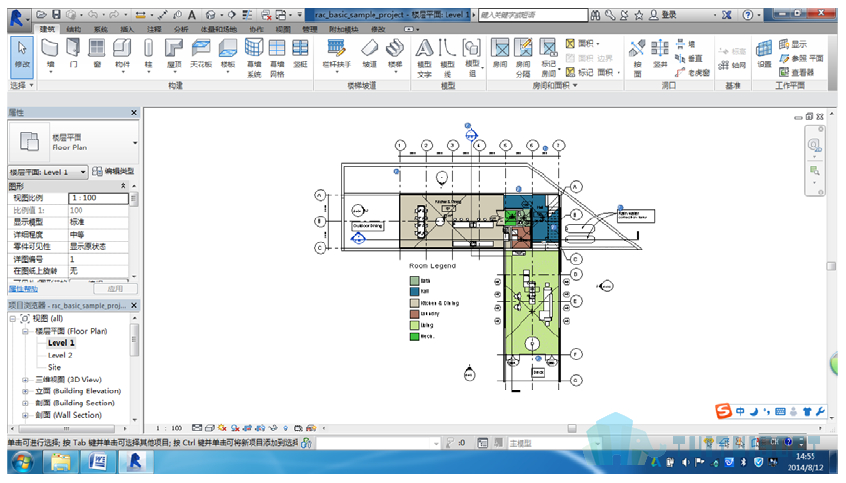Expand the Building Elevation tree node
The image size is (846, 483).
pos(25,391)
